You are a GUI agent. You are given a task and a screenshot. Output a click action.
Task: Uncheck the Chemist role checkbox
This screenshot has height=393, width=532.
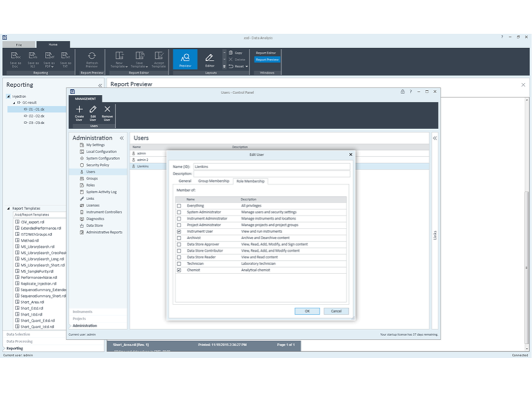[x=179, y=270]
